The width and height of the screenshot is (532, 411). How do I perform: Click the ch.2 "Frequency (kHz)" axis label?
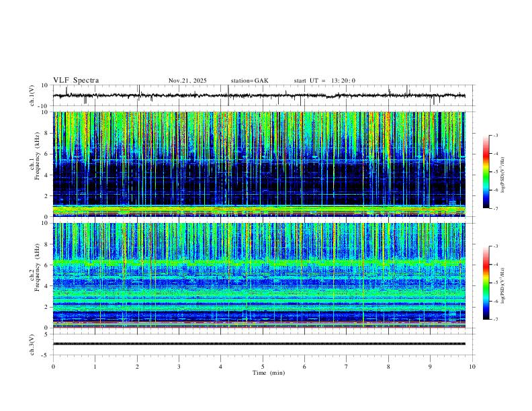[x=37, y=267]
